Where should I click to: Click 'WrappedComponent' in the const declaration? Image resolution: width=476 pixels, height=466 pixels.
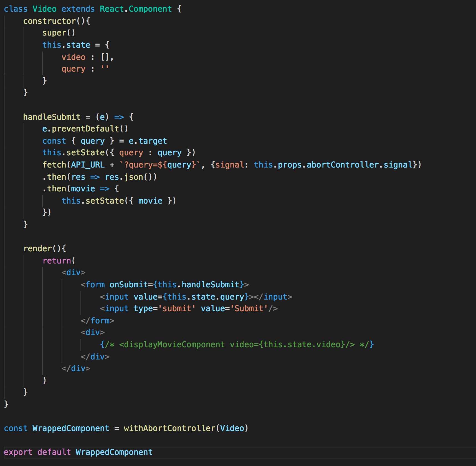click(71, 428)
